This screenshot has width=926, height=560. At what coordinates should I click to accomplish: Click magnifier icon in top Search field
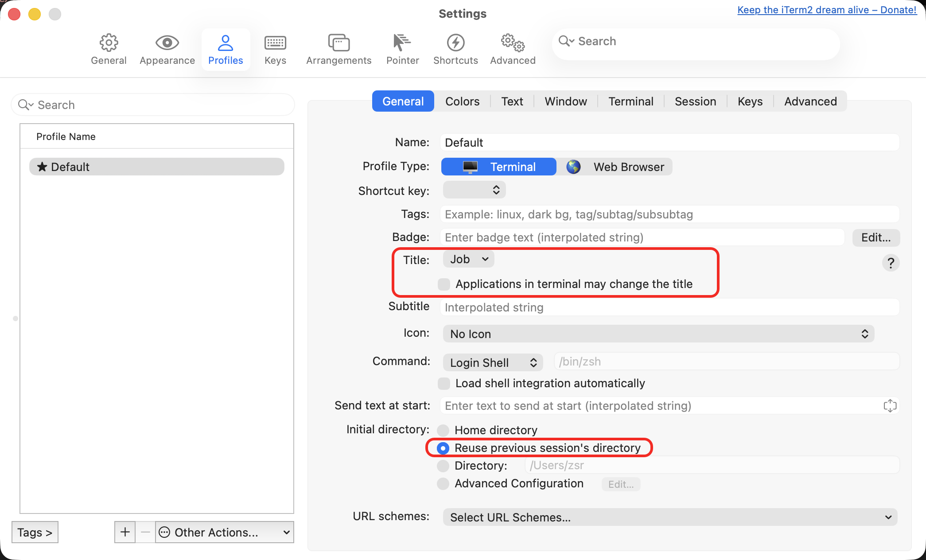tap(566, 41)
